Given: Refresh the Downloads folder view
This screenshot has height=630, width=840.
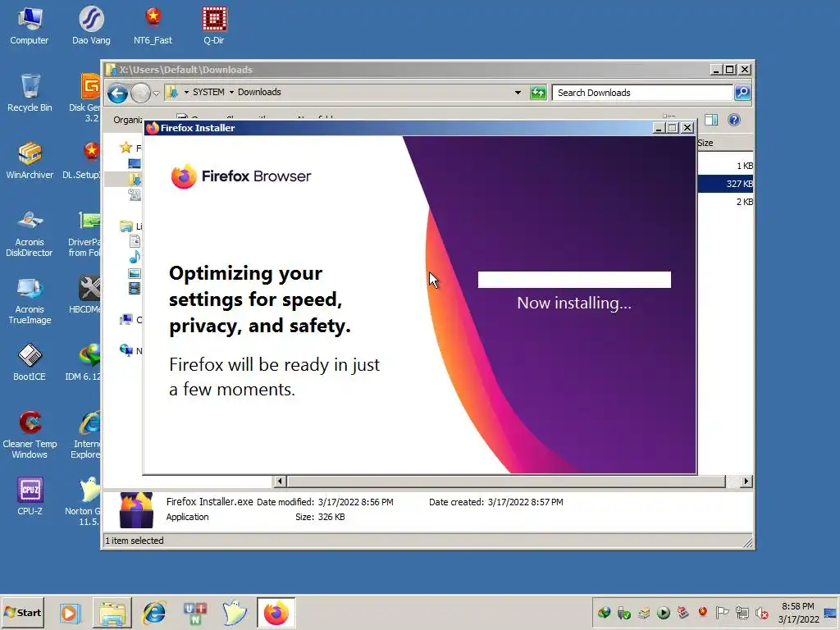Looking at the screenshot, I should (x=538, y=92).
